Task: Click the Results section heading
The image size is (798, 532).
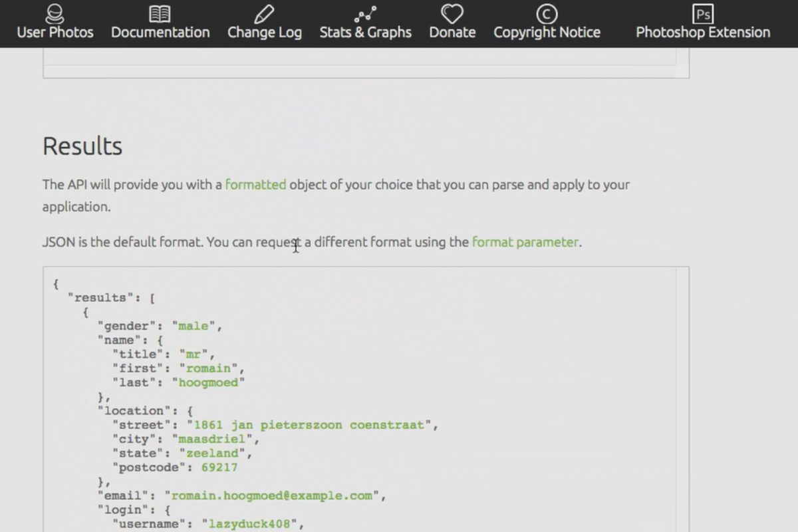Action: [x=82, y=146]
